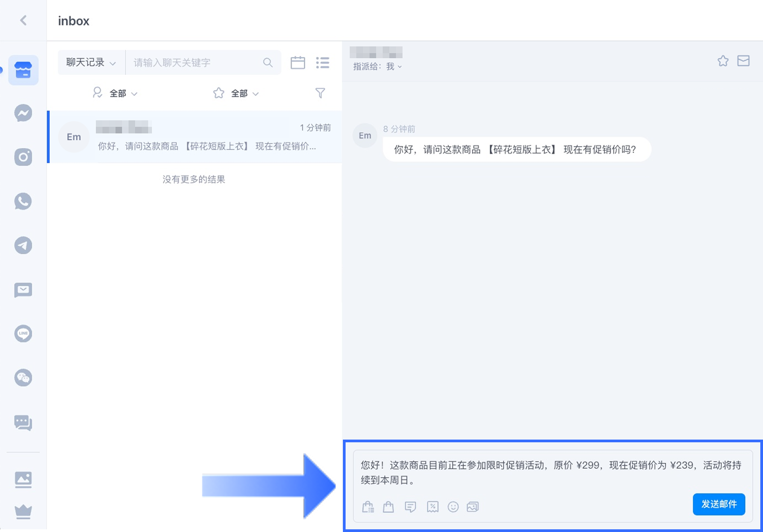Viewport: 763px width, 532px height.
Task: Click the 8 分钟前 timestamp
Action: pyautogui.click(x=399, y=129)
